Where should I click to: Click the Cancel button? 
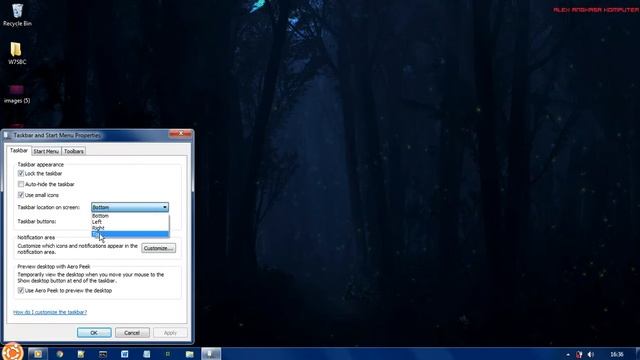tap(132, 333)
